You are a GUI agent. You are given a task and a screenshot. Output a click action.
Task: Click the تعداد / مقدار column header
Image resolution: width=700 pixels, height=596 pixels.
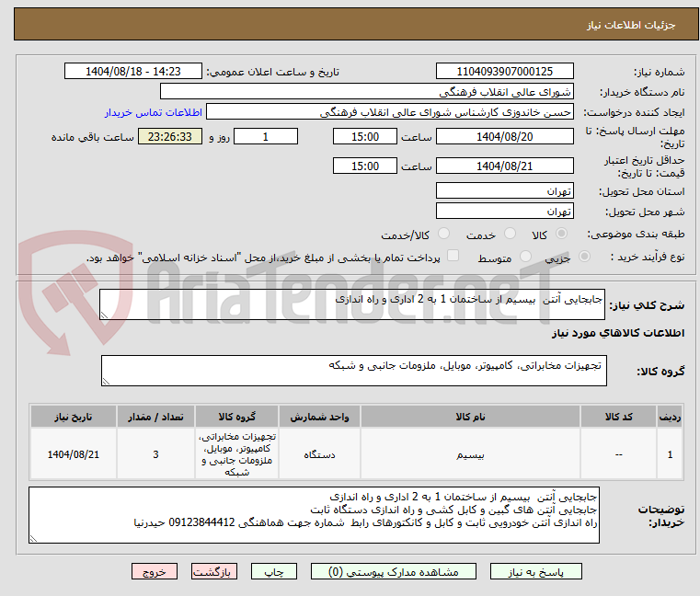(155, 417)
